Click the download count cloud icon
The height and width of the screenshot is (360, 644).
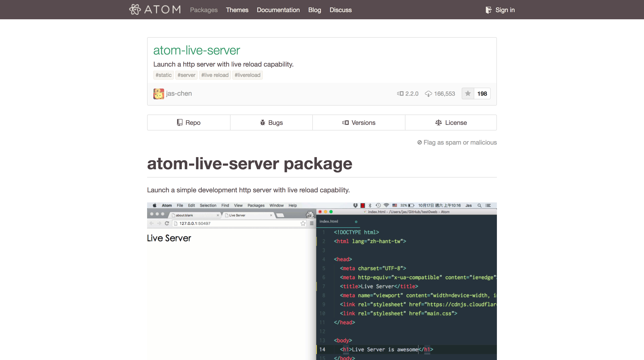tap(429, 93)
